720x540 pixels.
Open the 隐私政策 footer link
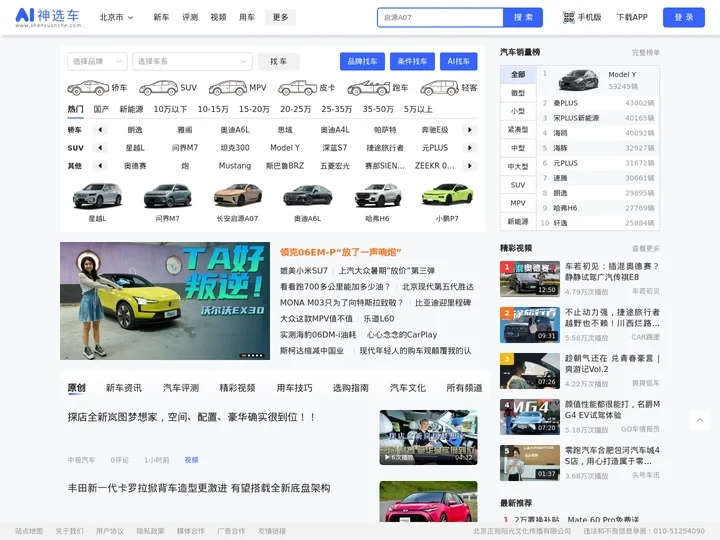click(x=150, y=531)
